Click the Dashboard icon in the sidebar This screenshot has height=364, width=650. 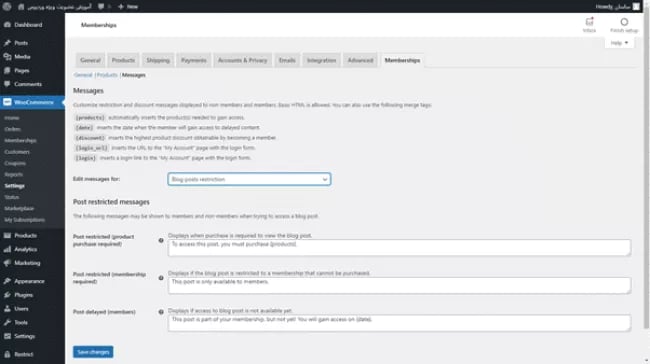click(x=7, y=25)
